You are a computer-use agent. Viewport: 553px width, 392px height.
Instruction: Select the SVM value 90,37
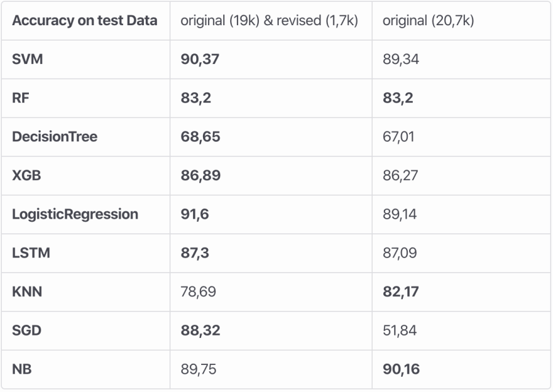(x=200, y=59)
